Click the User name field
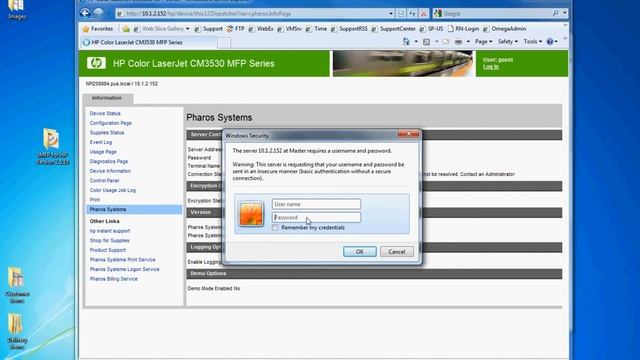This screenshot has width=640, height=360. [x=316, y=204]
